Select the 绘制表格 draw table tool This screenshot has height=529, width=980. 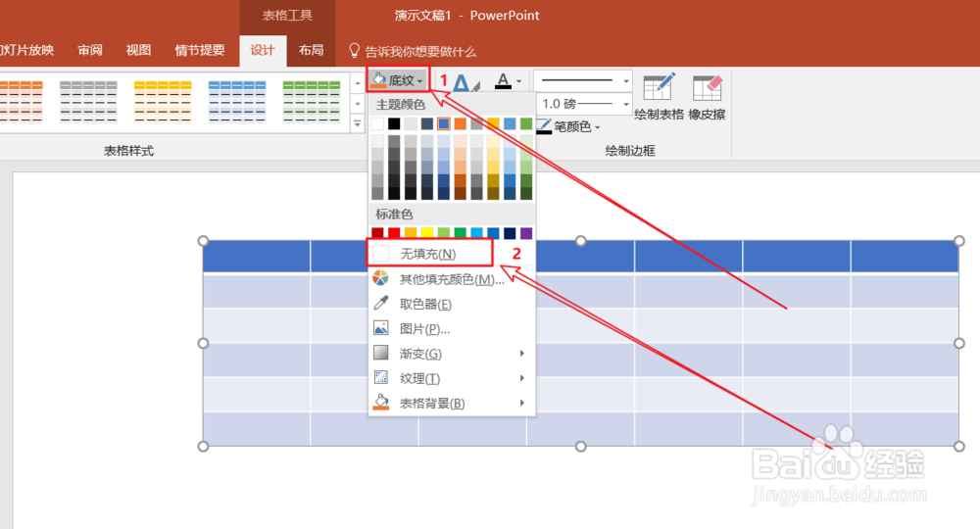[659, 97]
